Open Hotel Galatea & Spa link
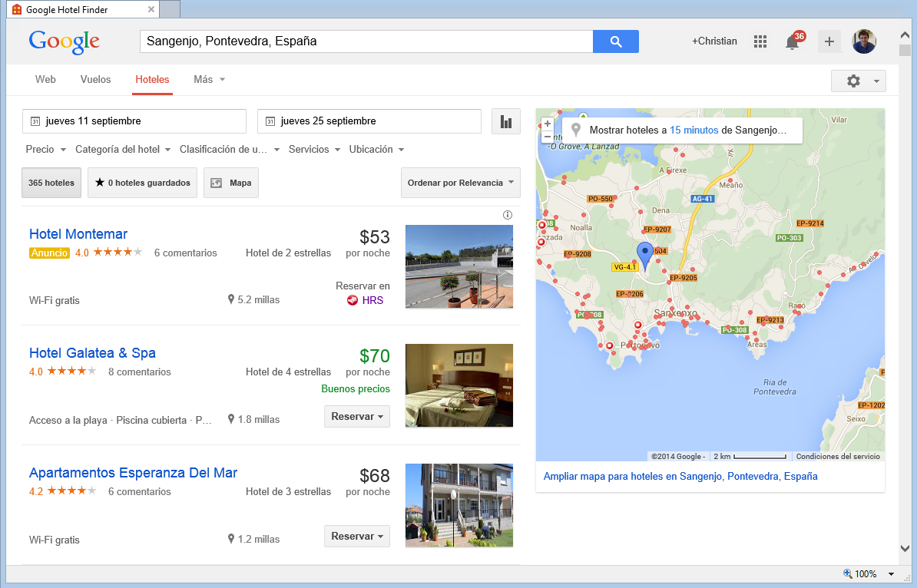The height and width of the screenshot is (588, 917). coord(92,353)
